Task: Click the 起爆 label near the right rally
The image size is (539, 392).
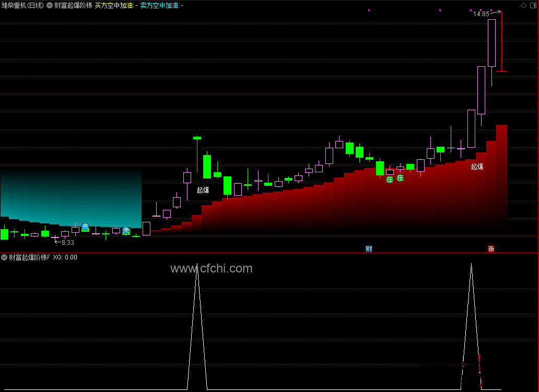Action: [x=477, y=167]
